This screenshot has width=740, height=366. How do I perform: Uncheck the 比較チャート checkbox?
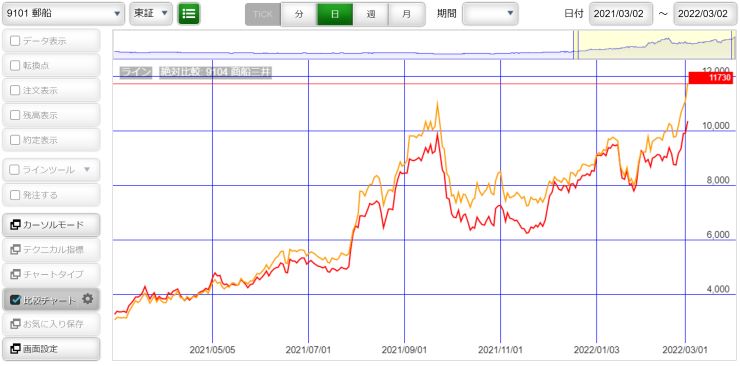click(x=15, y=299)
